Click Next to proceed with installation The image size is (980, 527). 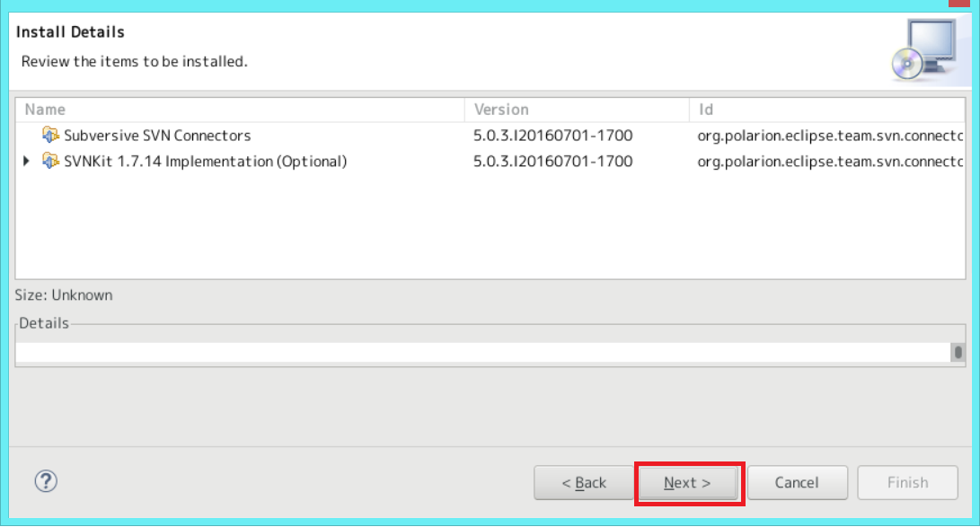688,482
